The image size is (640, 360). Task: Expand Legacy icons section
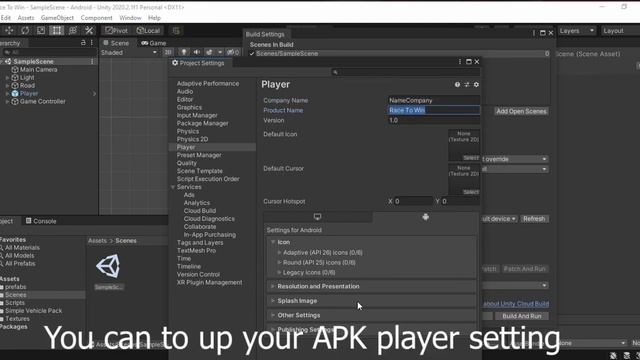tap(279, 273)
